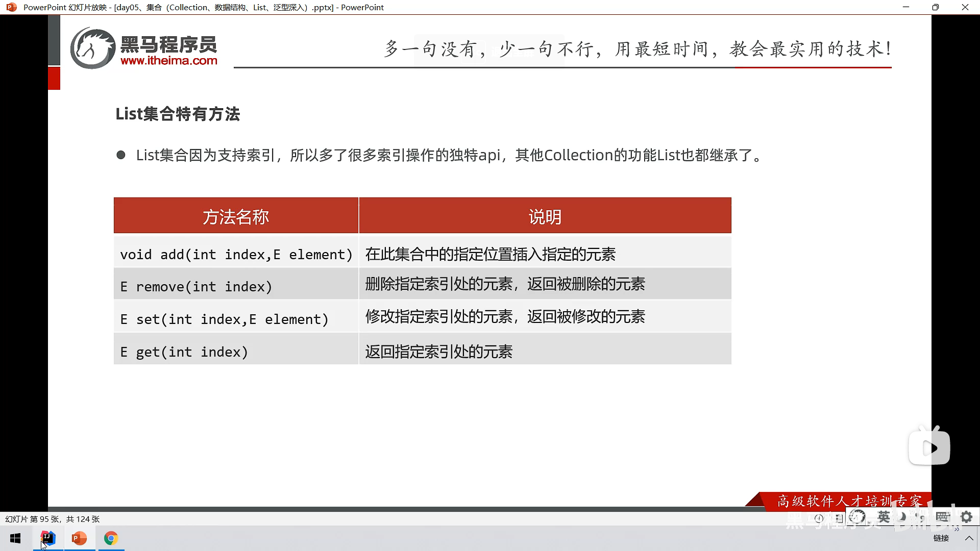
Task: Open the 链接 taskbar toolbar
Action: coord(941,538)
